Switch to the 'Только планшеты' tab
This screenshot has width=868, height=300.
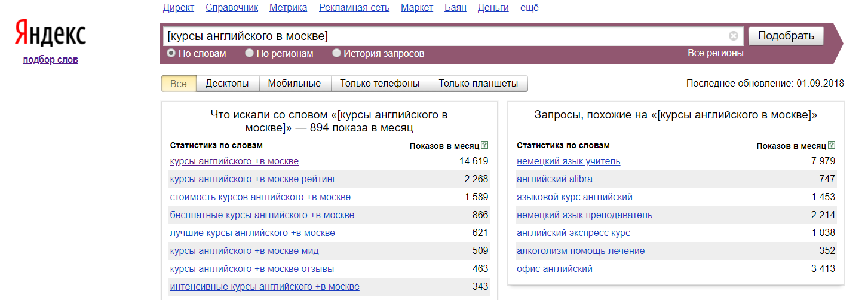pyautogui.click(x=479, y=84)
